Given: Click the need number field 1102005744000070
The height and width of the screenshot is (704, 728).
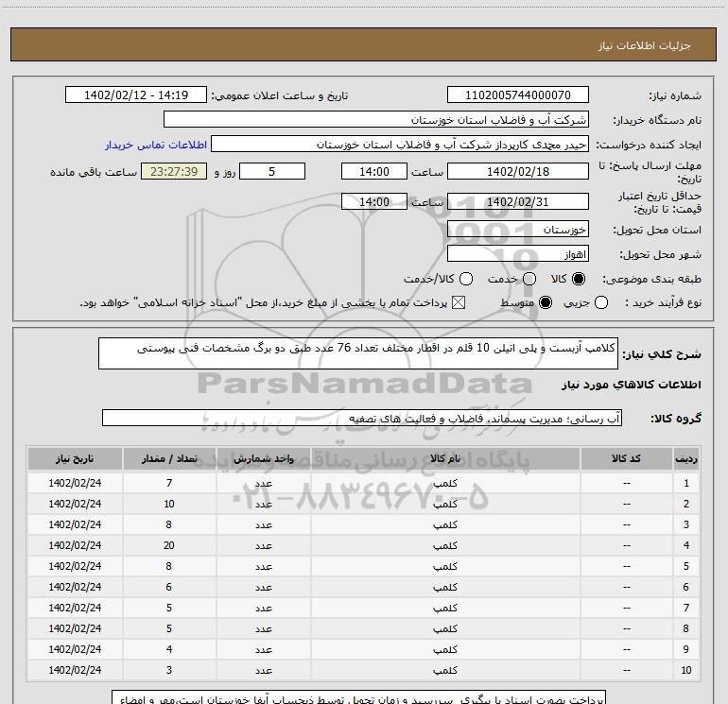Looking at the screenshot, I should coord(518,94).
